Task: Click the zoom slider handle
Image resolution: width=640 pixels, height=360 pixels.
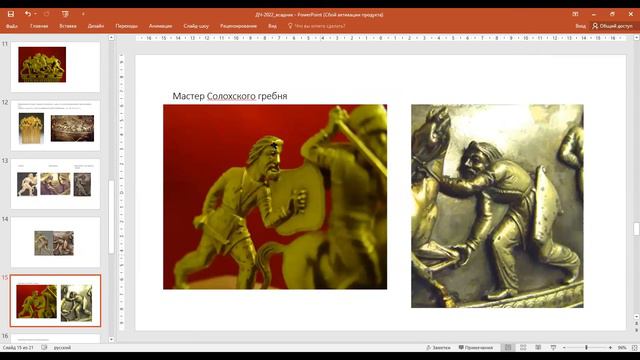Action: [x=586, y=347]
